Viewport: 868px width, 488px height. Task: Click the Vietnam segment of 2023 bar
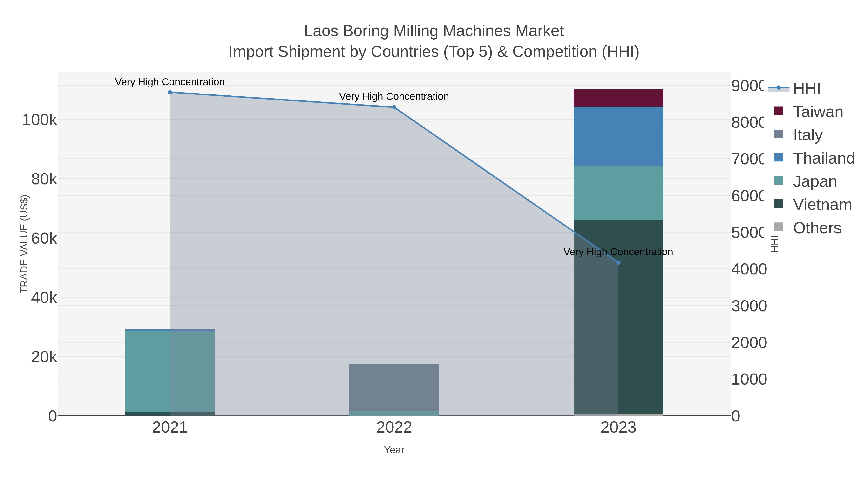pyautogui.click(x=618, y=317)
